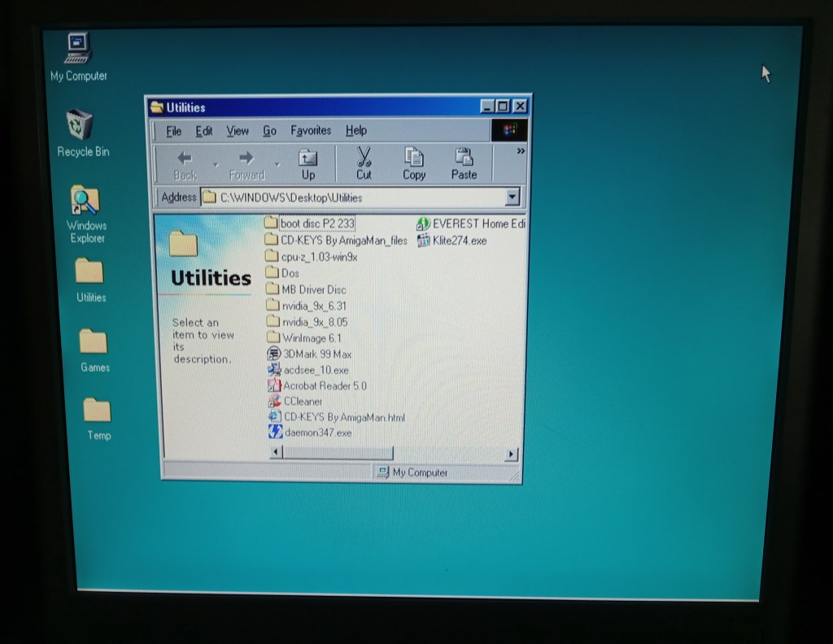Expand the Address bar dropdown arrow
This screenshot has height=644, width=833.
pos(511,197)
